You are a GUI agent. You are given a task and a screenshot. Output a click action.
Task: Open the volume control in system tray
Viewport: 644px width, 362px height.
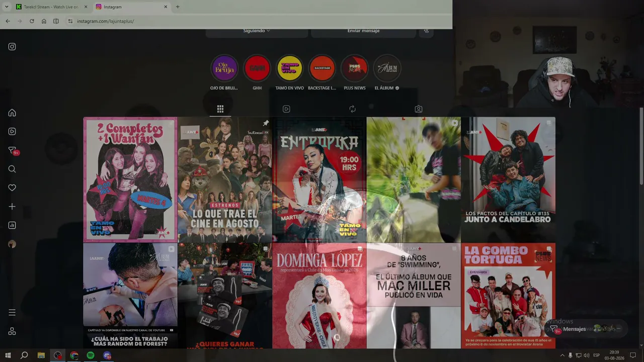click(x=586, y=355)
